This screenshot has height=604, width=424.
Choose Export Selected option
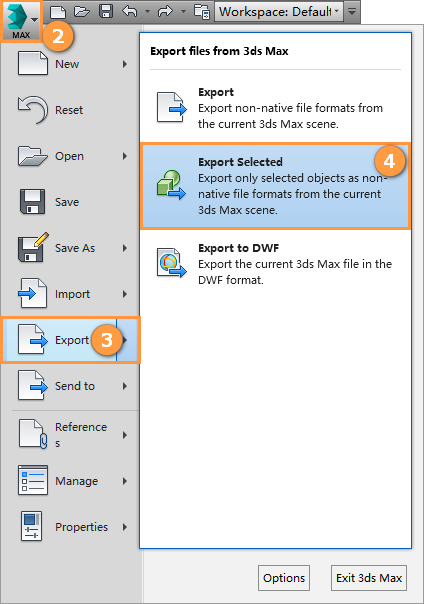276,186
